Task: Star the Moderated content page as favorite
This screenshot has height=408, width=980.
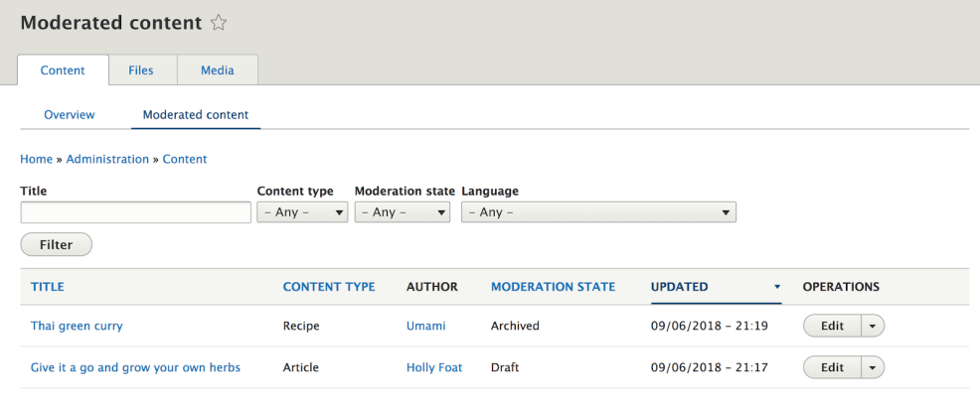Action: coord(220,23)
